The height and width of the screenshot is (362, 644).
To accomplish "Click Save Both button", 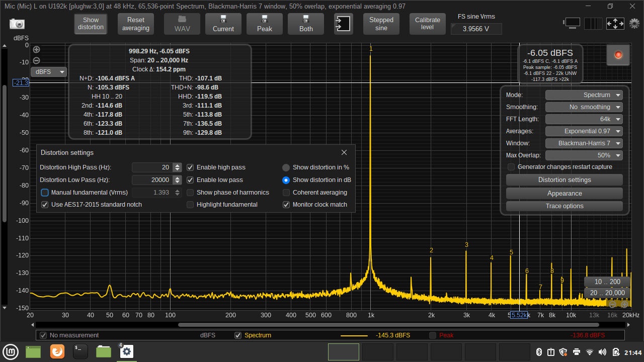I will click(x=306, y=24).
